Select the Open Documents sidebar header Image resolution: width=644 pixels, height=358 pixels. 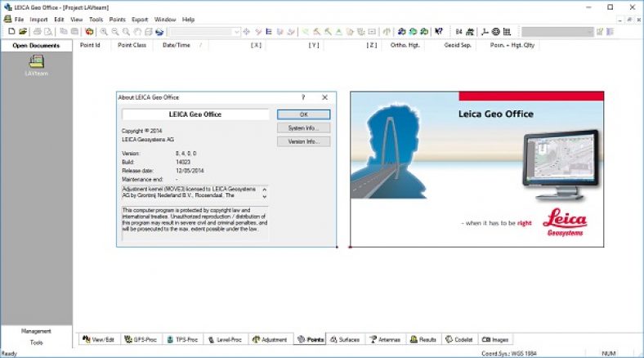click(x=36, y=46)
